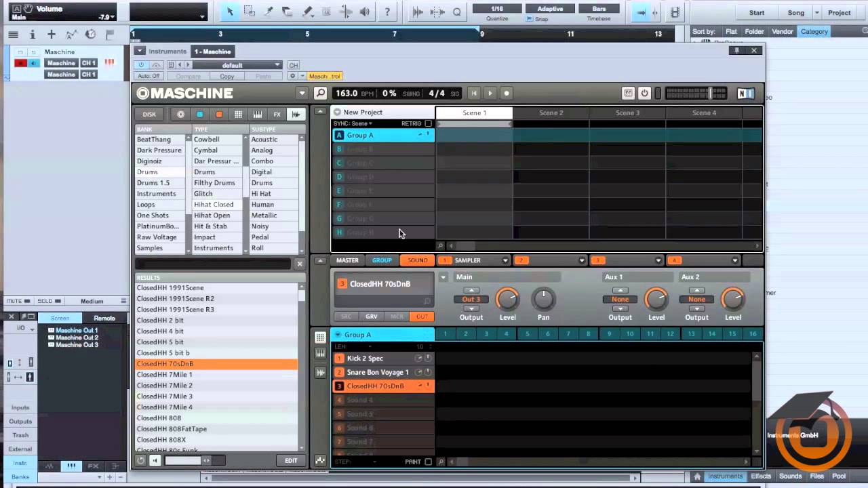Open the Song page dropdown arrow

click(816, 12)
